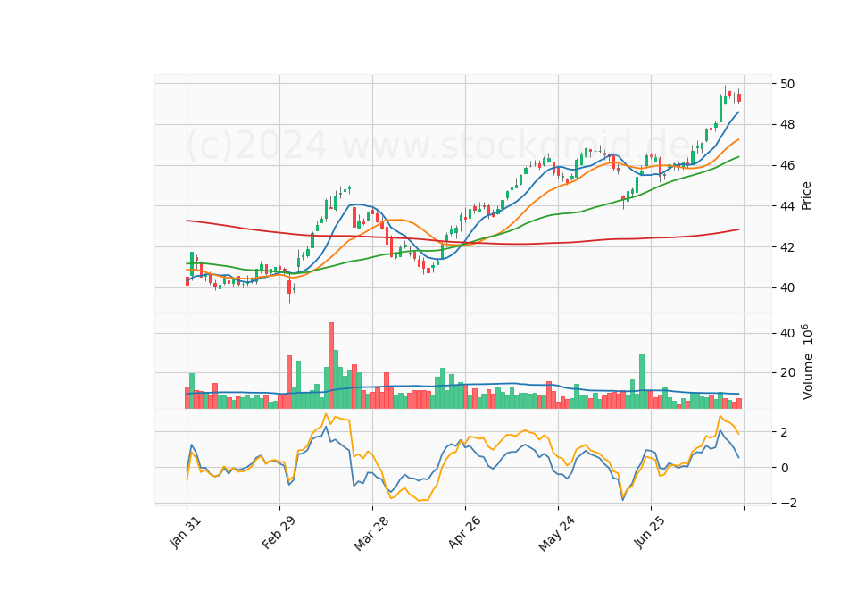Click the 20 volume tick label

(787, 373)
